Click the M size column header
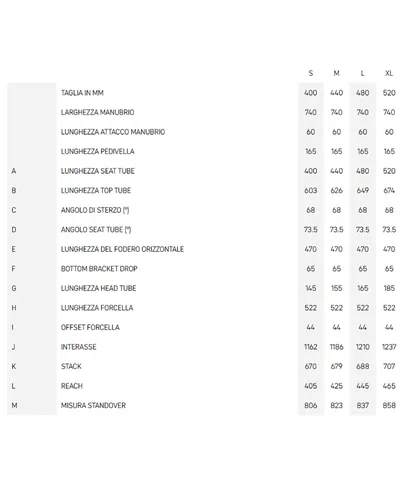400x500 pixels. [x=337, y=73]
